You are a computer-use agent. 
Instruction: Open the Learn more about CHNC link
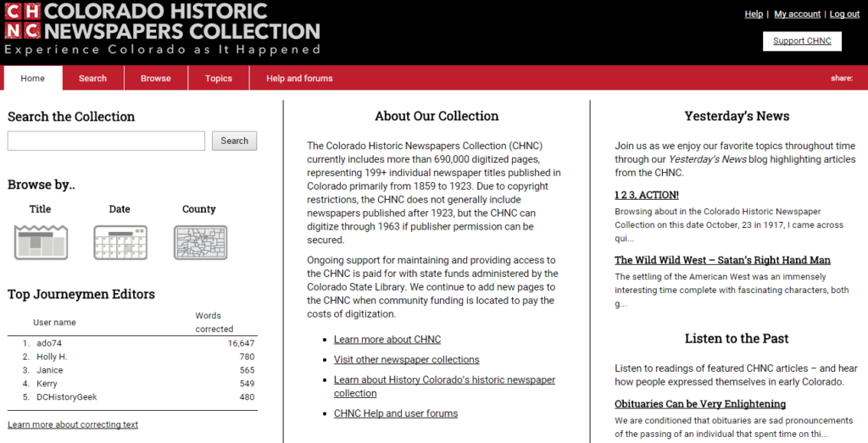[x=387, y=340]
